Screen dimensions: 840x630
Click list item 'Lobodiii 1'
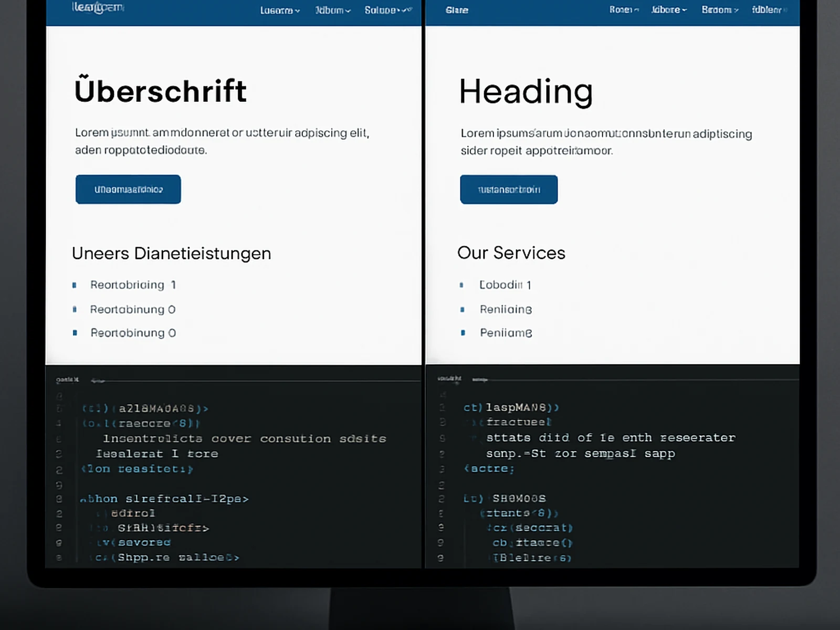pyautogui.click(x=505, y=285)
